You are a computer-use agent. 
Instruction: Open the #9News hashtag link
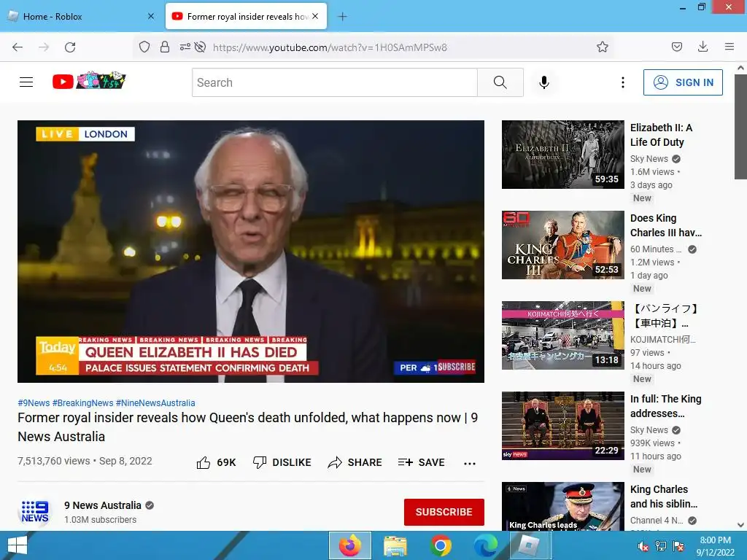point(34,402)
